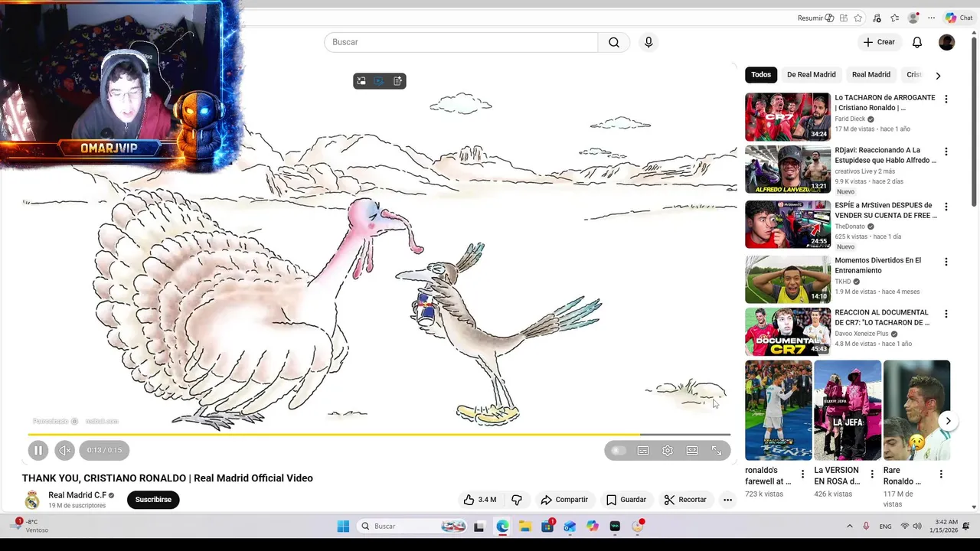Open ronaldo's farewell short thumbnail

coord(779,410)
